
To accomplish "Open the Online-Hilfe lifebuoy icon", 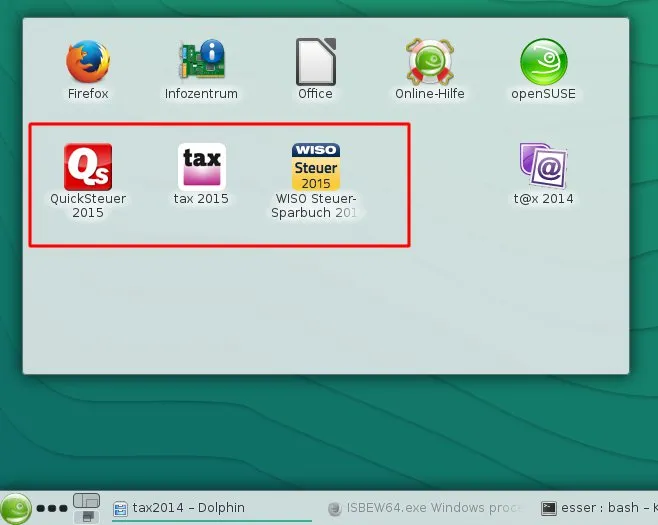I will click(430, 62).
